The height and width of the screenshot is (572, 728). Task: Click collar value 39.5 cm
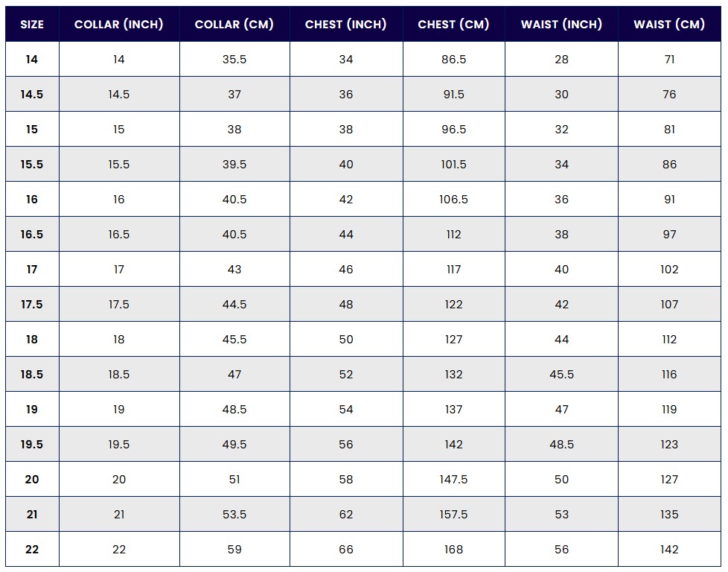[234, 165]
